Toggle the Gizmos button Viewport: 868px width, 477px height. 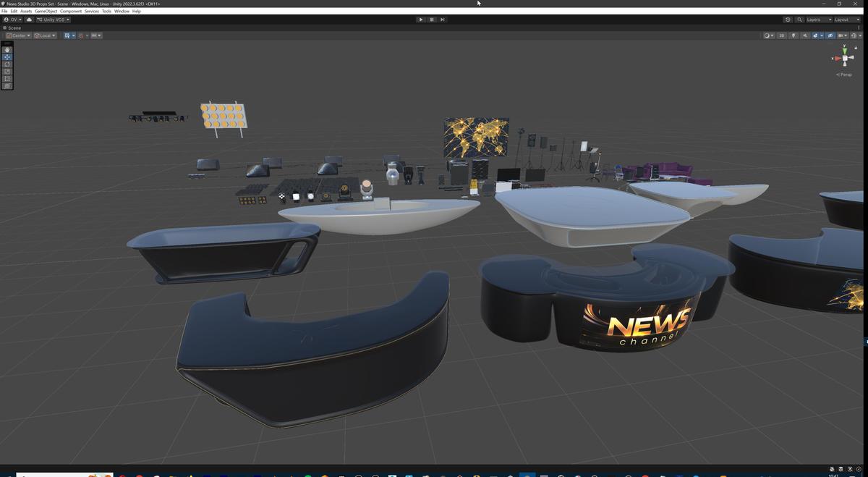point(854,35)
